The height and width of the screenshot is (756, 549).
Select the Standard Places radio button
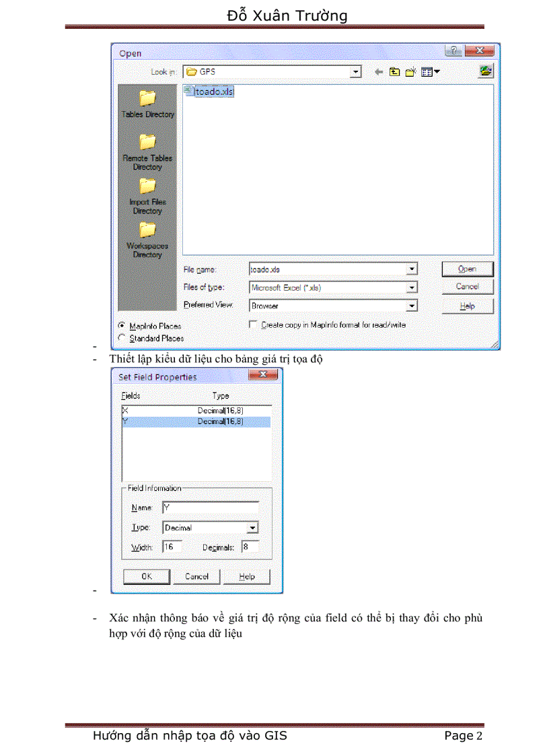click(122, 338)
